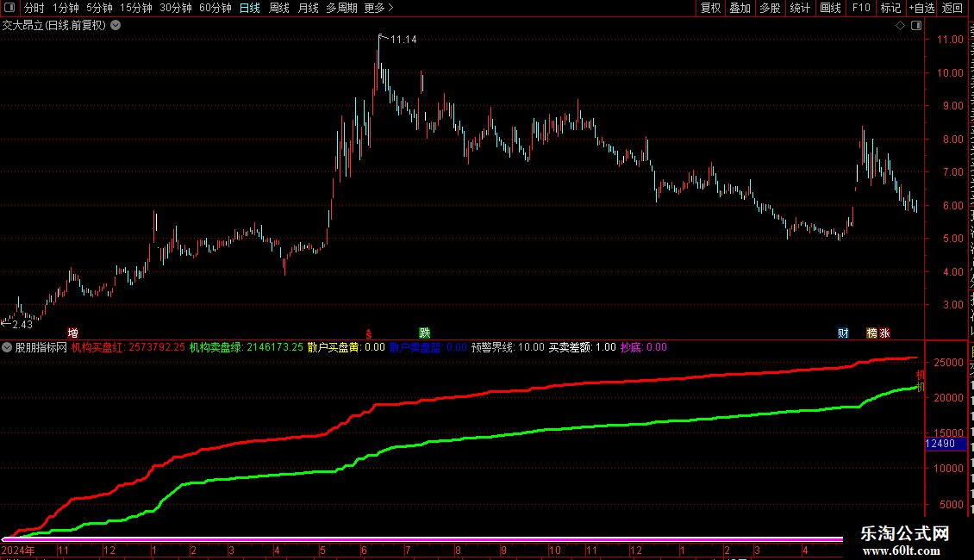Add stock via +自选 button
This screenshot has height=560, width=974.
click(x=921, y=8)
